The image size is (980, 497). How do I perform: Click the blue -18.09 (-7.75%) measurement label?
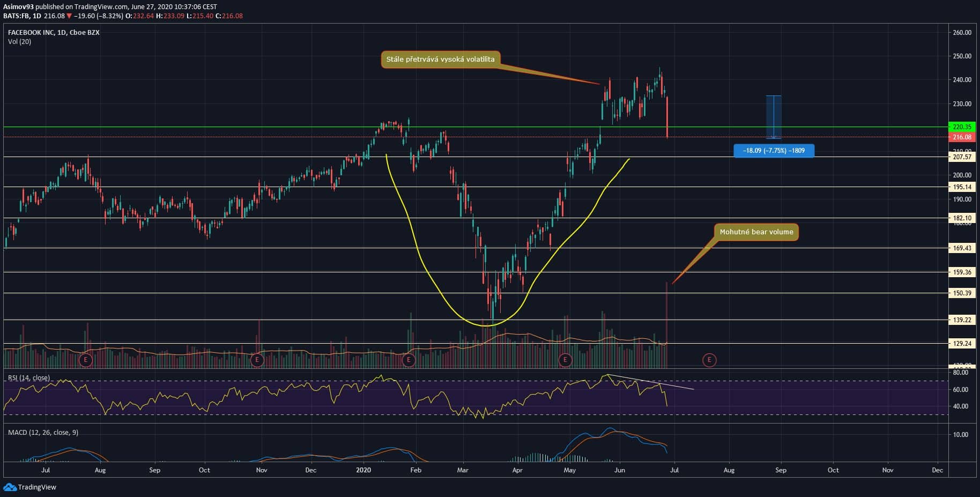click(x=773, y=151)
